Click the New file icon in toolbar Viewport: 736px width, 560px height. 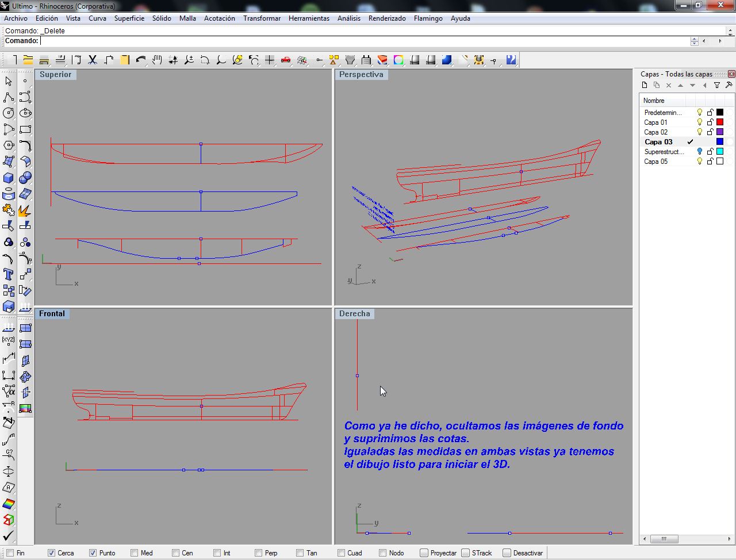[13, 60]
